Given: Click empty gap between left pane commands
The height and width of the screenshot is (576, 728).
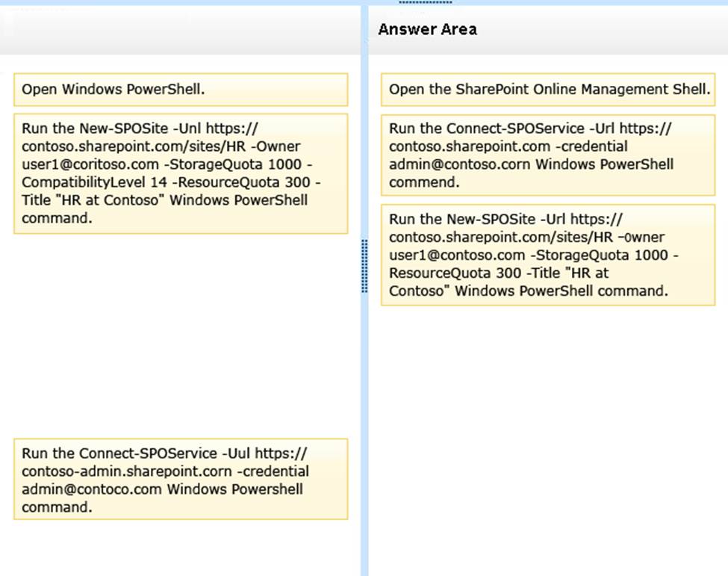Looking at the screenshot, I should pyautogui.click(x=181, y=336).
